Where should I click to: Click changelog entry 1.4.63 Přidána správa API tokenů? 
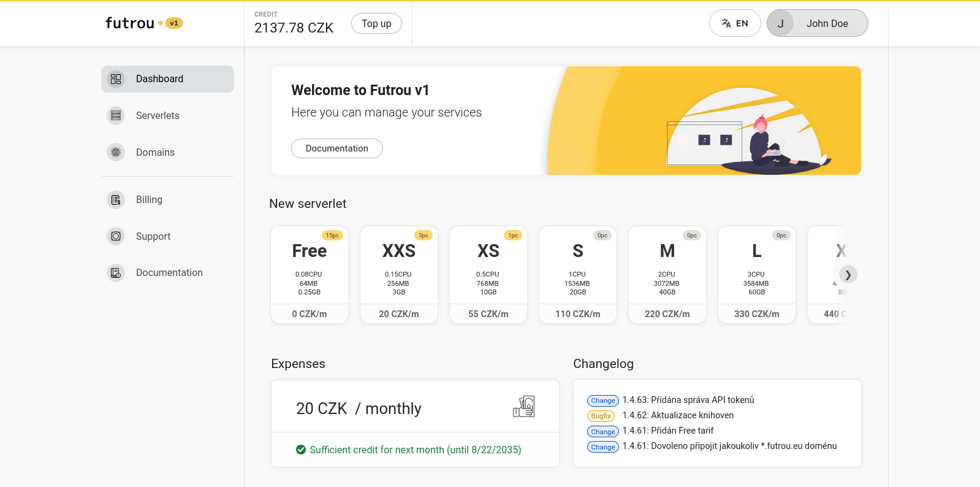(x=688, y=400)
